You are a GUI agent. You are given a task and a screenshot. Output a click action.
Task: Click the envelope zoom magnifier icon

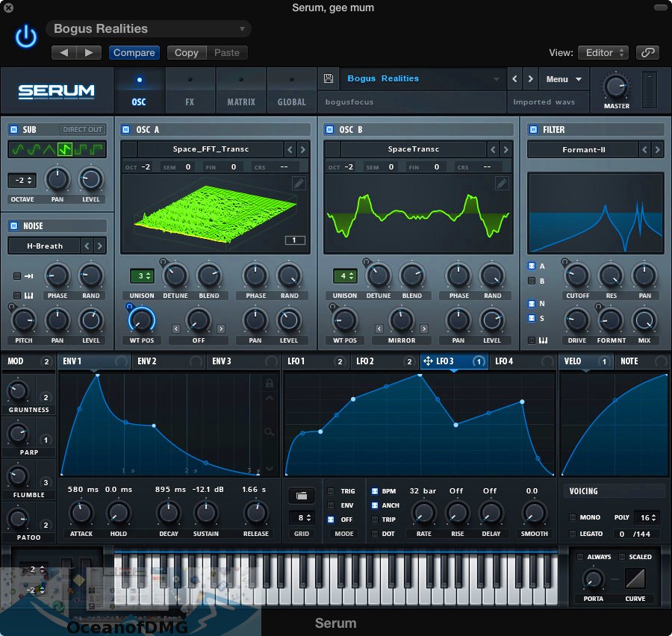point(269,431)
